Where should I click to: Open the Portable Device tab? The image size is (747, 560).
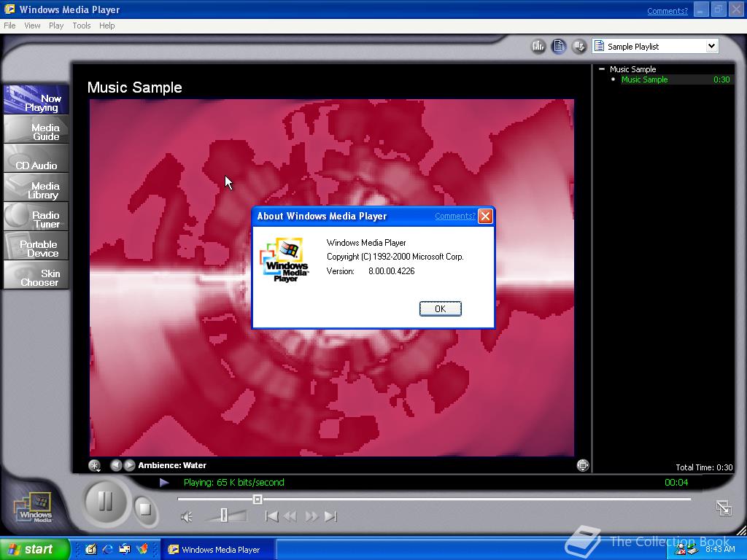click(x=36, y=246)
